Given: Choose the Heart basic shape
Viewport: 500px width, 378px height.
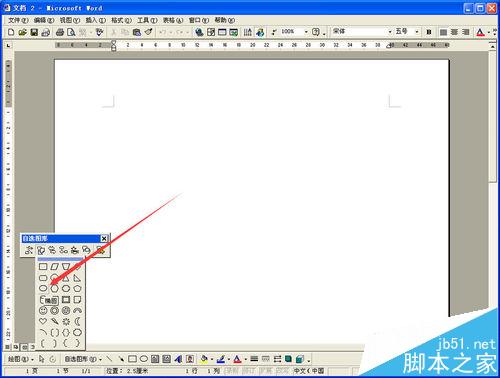Looking at the screenshot, I should click(x=43, y=321).
